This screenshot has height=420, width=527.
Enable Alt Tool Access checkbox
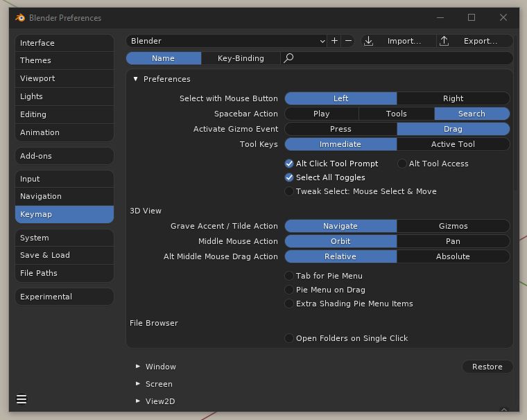[x=402, y=164]
